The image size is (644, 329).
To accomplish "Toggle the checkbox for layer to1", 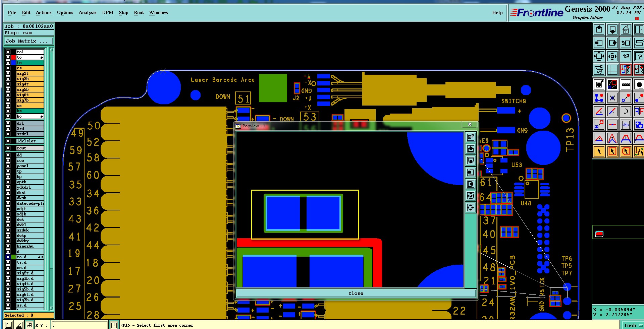I will point(8,52).
